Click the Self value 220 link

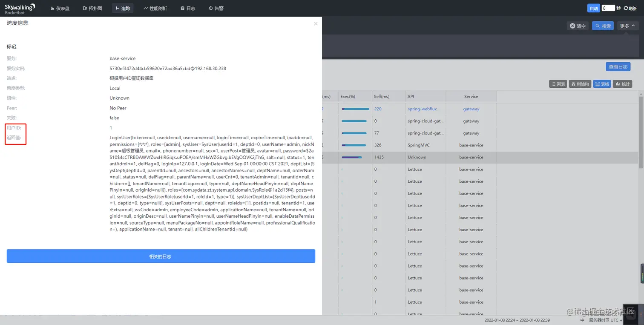378,109
